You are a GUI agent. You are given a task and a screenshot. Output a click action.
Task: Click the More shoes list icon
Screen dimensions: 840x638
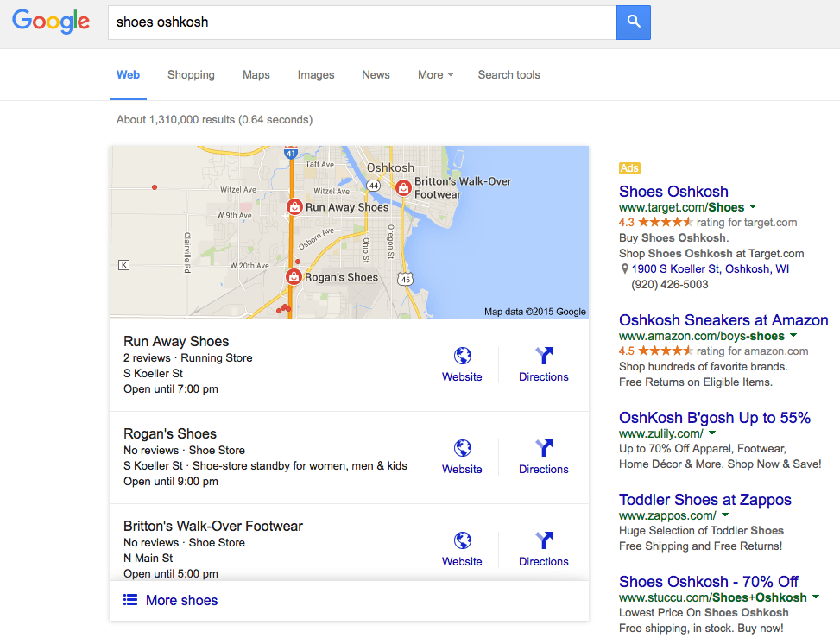[130, 600]
